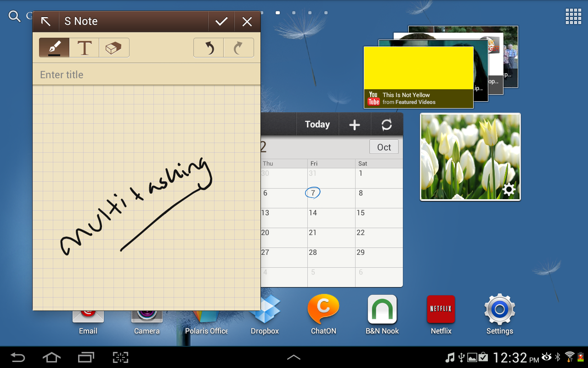Capture a screenshot from the navigation bar
Image resolution: width=588 pixels, height=368 pixels.
pos(120,357)
